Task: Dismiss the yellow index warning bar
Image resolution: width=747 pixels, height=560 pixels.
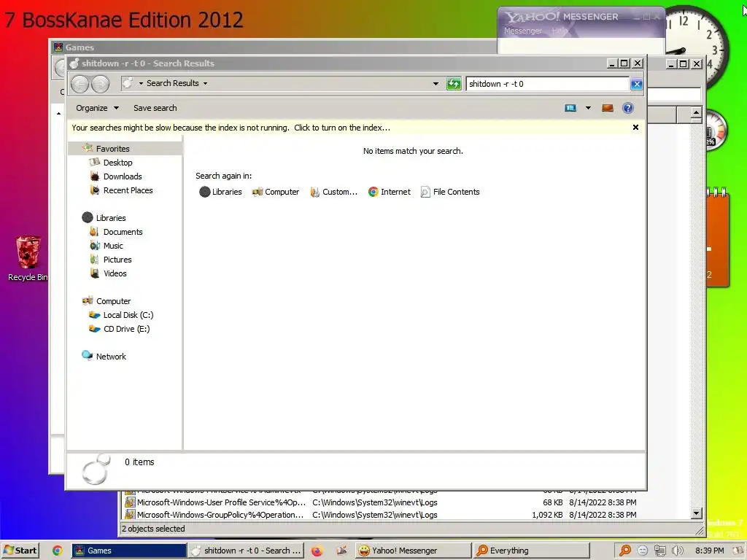Action: point(635,127)
